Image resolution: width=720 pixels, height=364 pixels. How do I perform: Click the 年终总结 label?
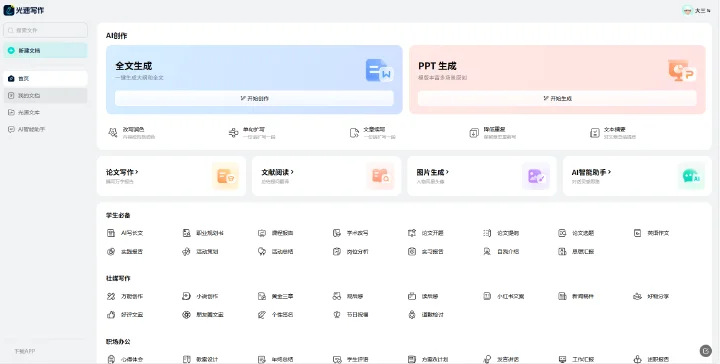(x=282, y=359)
